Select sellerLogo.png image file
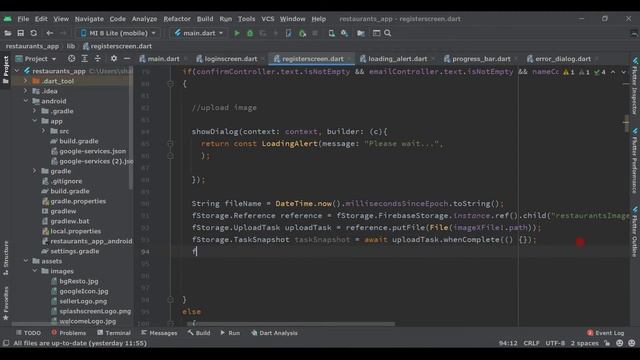The height and width of the screenshot is (360, 640). (79, 301)
